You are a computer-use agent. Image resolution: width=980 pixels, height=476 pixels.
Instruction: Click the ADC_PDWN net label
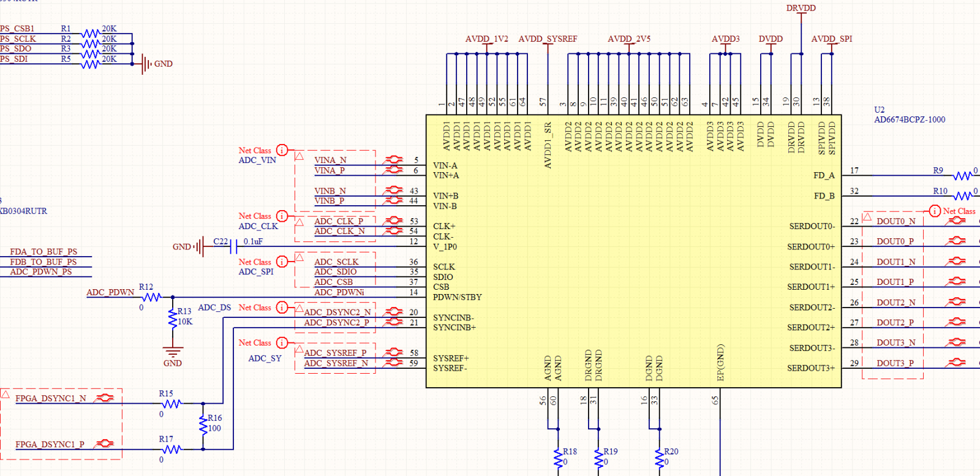pyautogui.click(x=110, y=292)
